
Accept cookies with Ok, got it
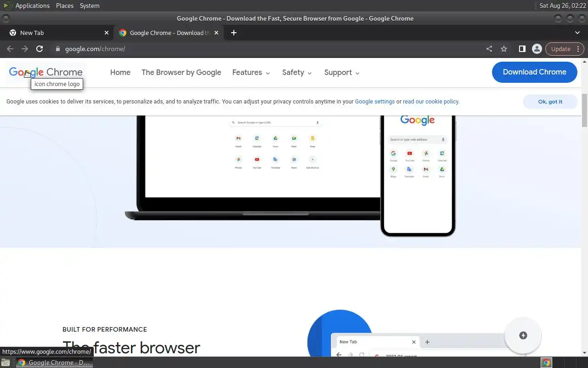pyautogui.click(x=550, y=102)
